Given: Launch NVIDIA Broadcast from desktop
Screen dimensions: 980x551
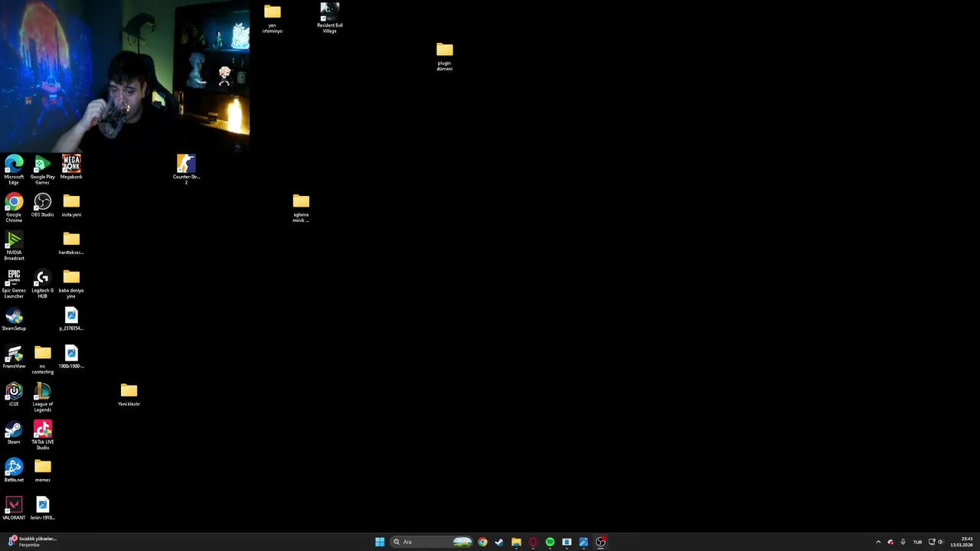Looking at the screenshot, I should click(x=14, y=246).
